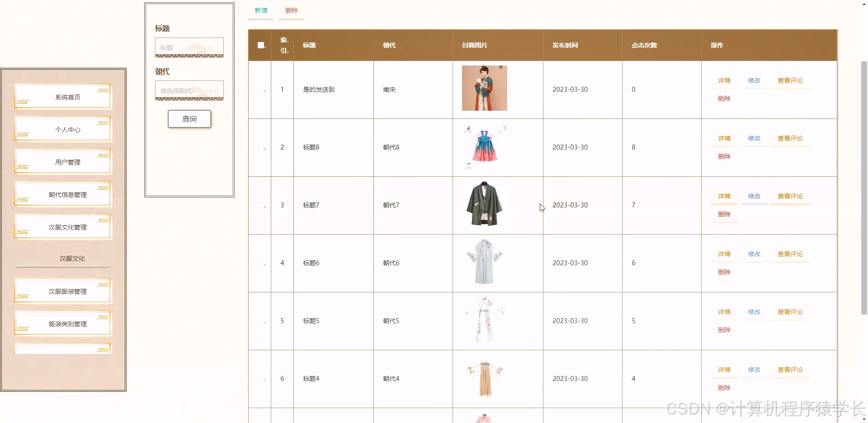Viewport: 868px width, 423px height.
Task: Check the checkbox for row 是的发送到
Action: 261,89
